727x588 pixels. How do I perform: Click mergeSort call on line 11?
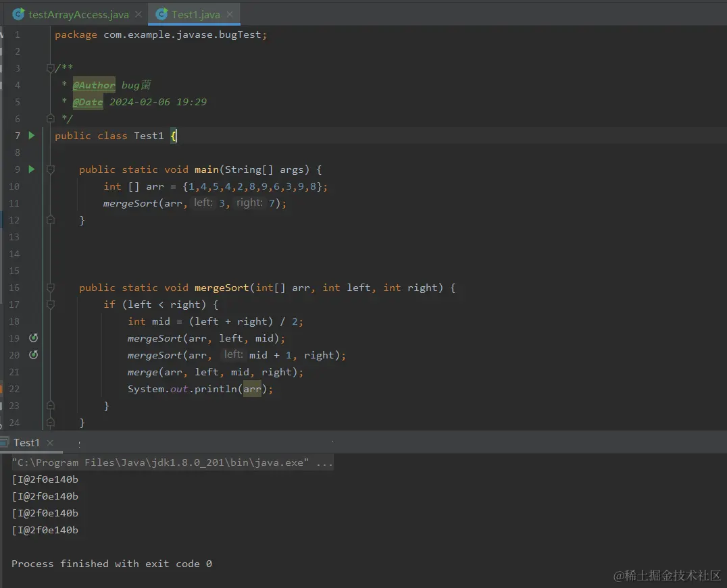click(130, 203)
